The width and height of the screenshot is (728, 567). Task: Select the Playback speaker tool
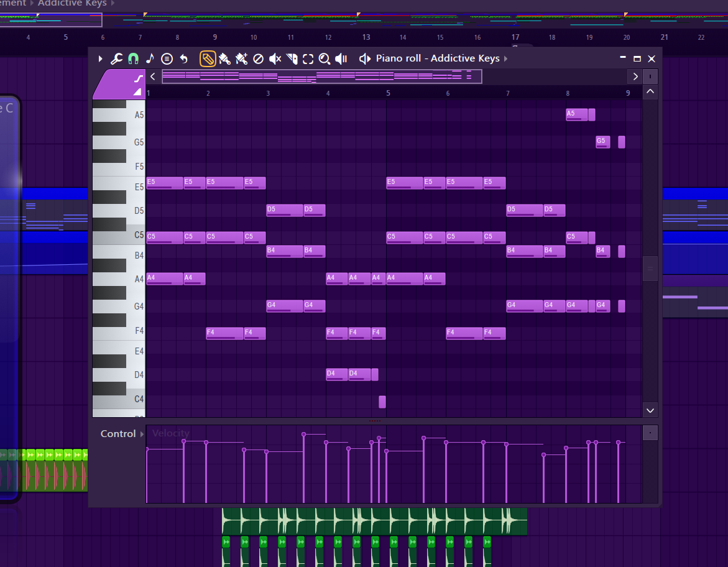(341, 59)
